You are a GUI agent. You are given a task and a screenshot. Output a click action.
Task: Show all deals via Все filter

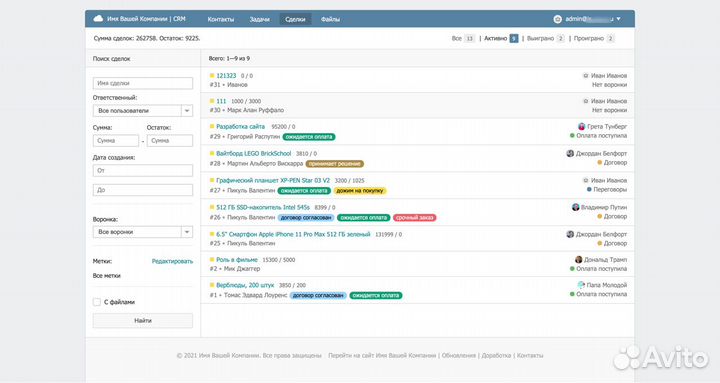pyautogui.click(x=463, y=39)
